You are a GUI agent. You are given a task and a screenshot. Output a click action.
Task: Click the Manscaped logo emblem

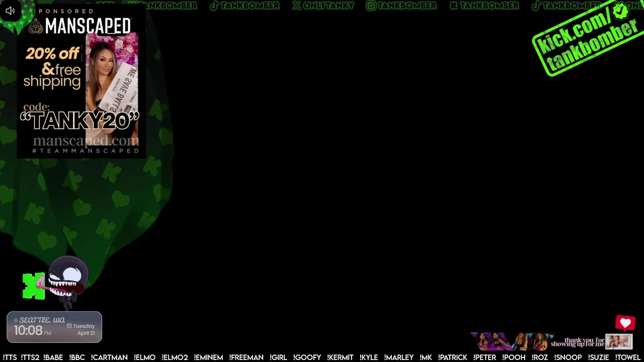click(35, 26)
